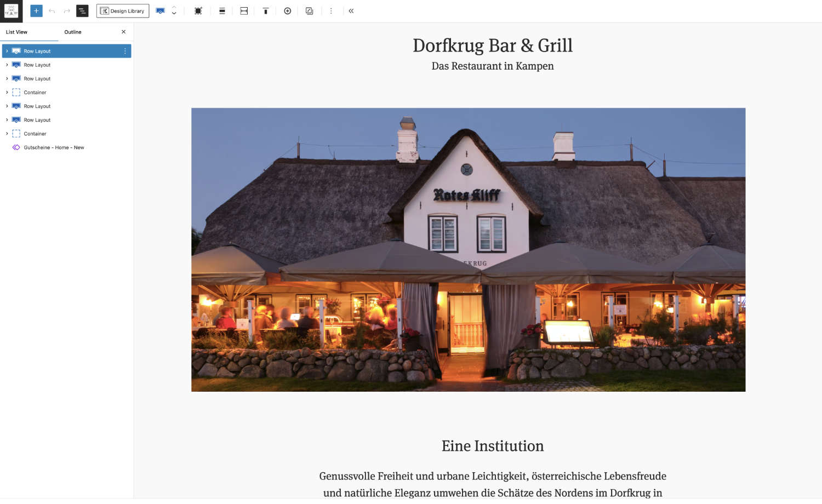This screenshot has height=504, width=822.
Task: Expand the first Container tree item
Action: tap(7, 92)
